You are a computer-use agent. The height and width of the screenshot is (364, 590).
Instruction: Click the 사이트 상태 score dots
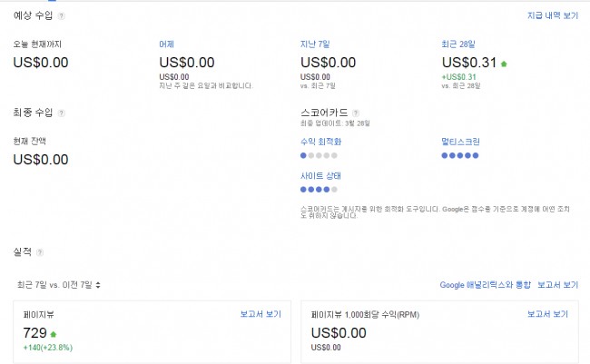[x=319, y=190]
